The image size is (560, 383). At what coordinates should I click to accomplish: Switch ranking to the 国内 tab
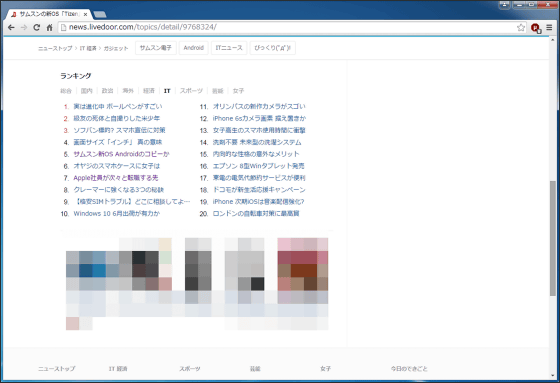(86, 91)
